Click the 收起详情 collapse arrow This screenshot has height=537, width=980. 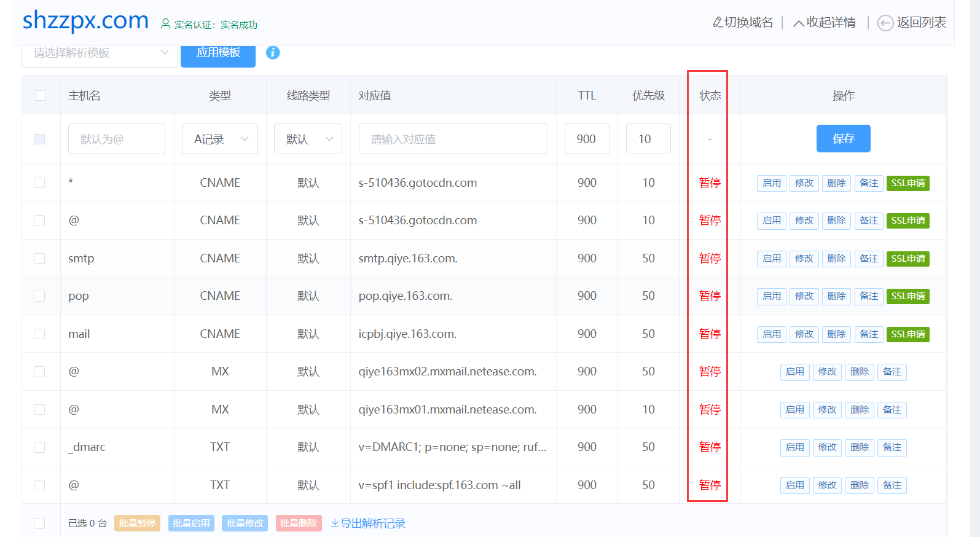(798, 23)
